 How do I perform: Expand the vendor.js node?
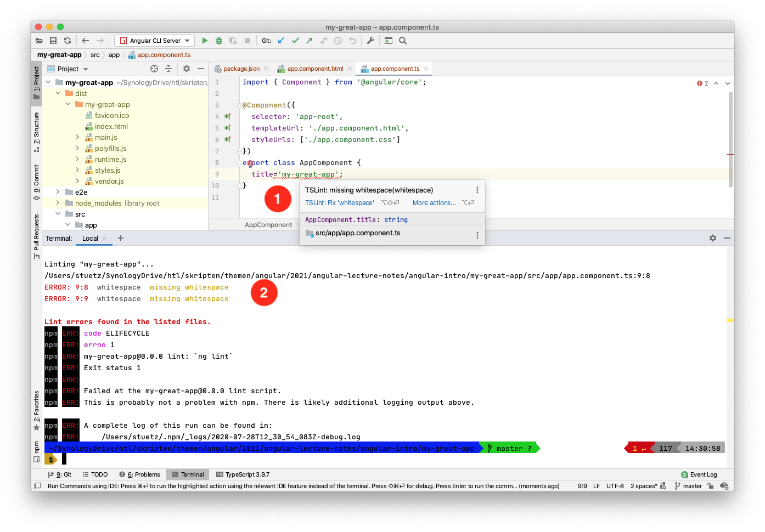pyautogui.click(x=77, y=181)
